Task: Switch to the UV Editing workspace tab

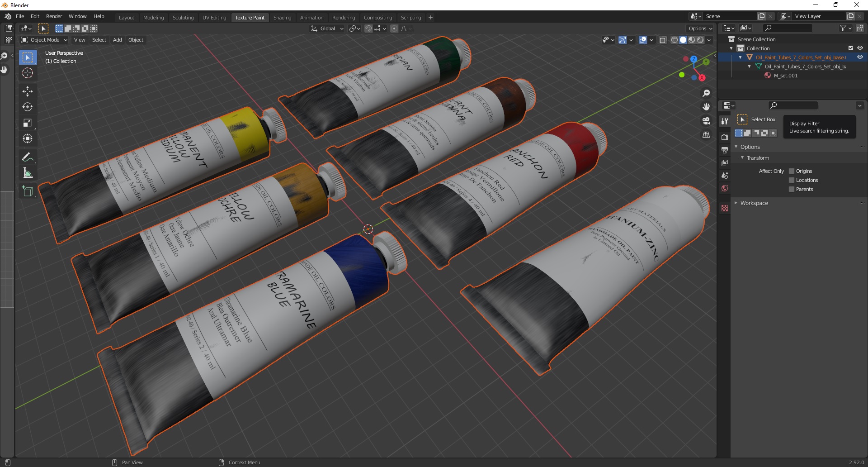Action: [x=214, y=18]
